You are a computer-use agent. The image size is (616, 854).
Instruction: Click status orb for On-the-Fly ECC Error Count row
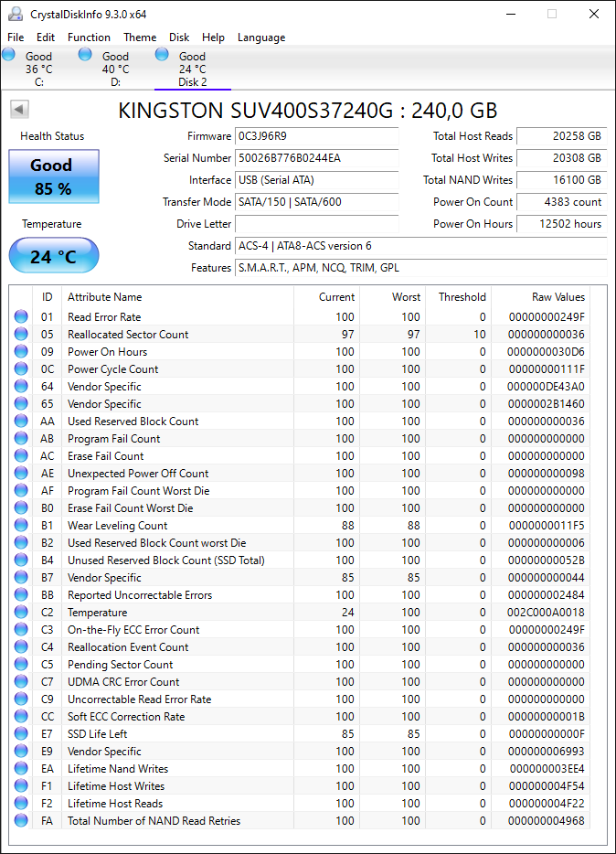pos(21,630)
